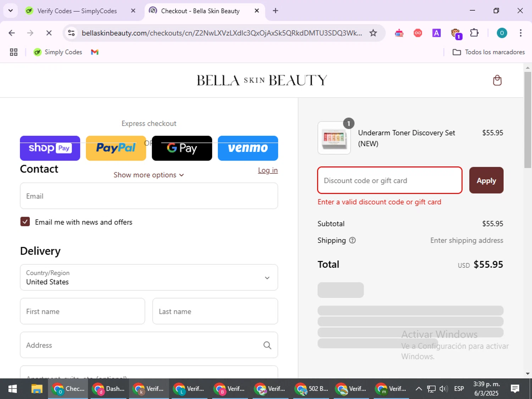Viewport: 532px width, 399px height.
Task: Open the Gmail bookmark icon
Action: [x=95, y=52]
